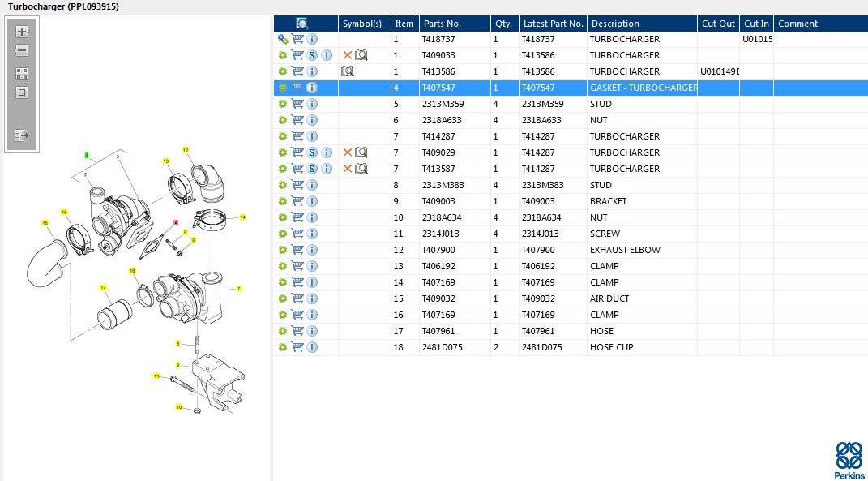Zoom in on the turbocharger diagram

tap(22, 32)
